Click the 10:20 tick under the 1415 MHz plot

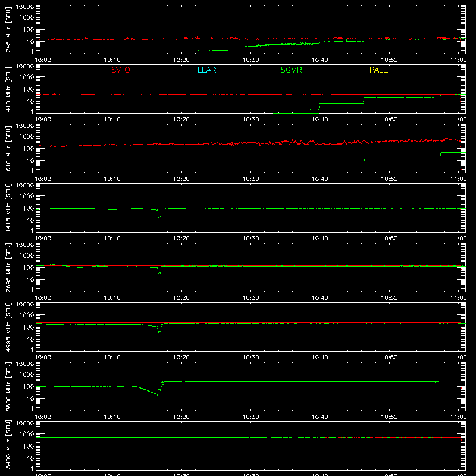(181, 239)
